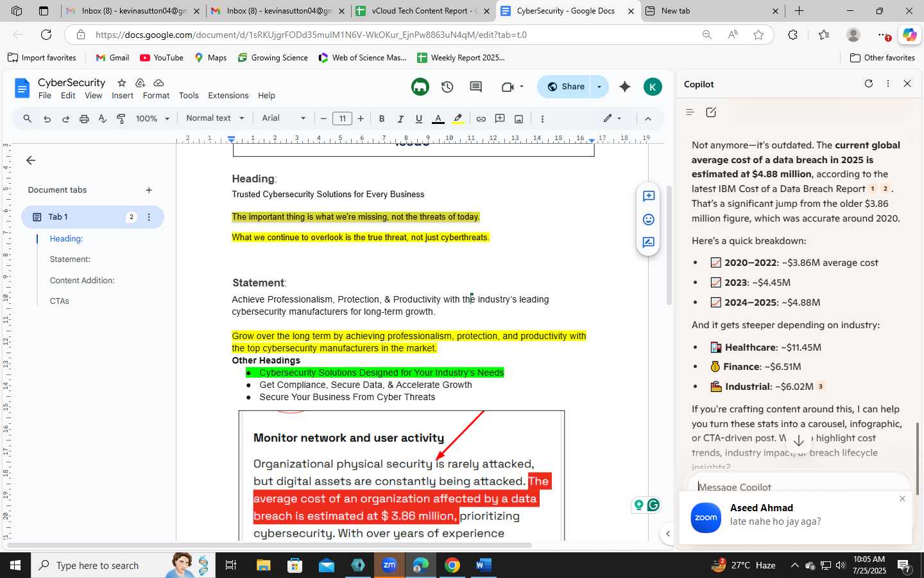Print the CyberSecurity document
Screen dimensions: 924x578
(84, 119)
